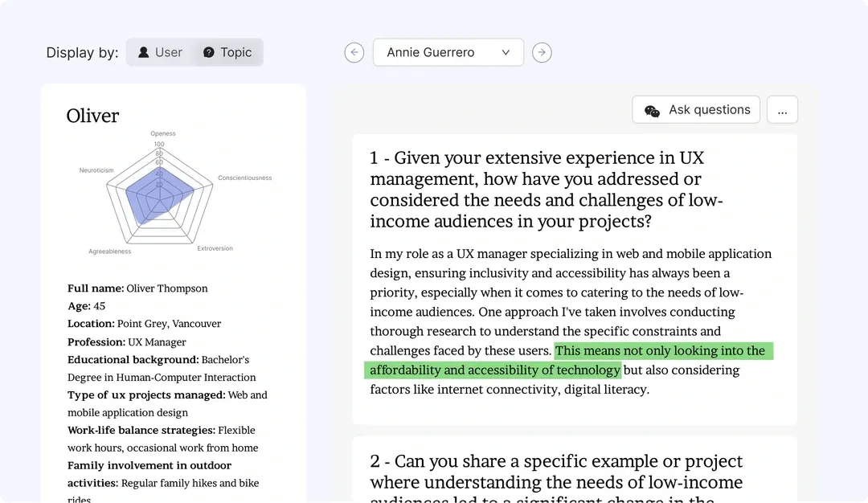The image size is (868, 503).
Task: Click the Ask questions button
Action: (x=696, y=109)
